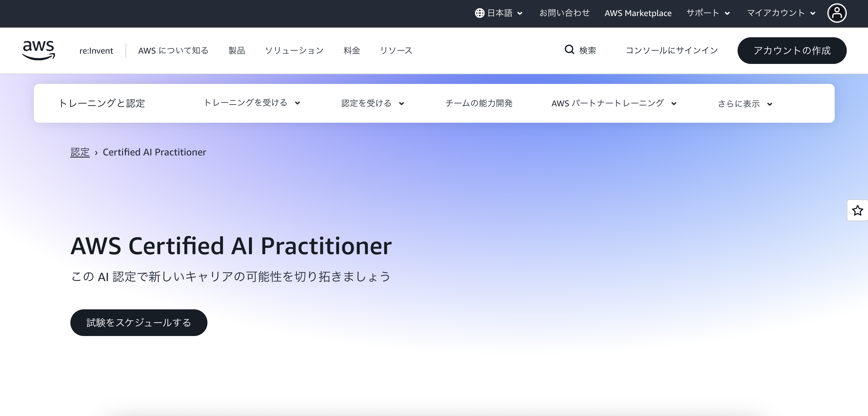Click the globe language icon

pos(479,13)
